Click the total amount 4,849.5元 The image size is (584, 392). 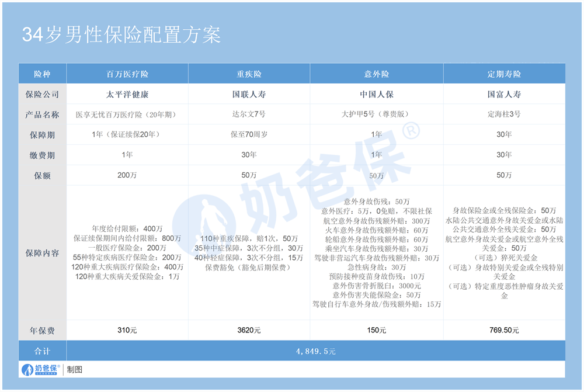[316, 351]
